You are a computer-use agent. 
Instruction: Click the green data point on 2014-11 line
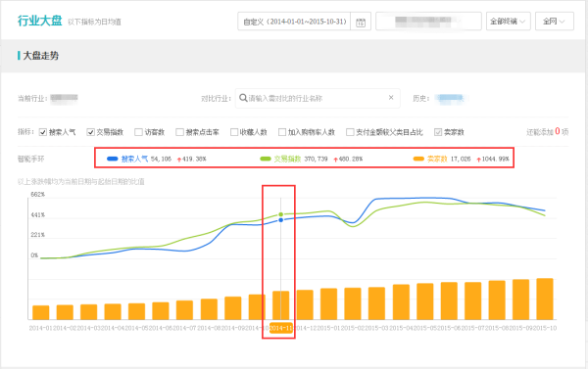(281, 214)
